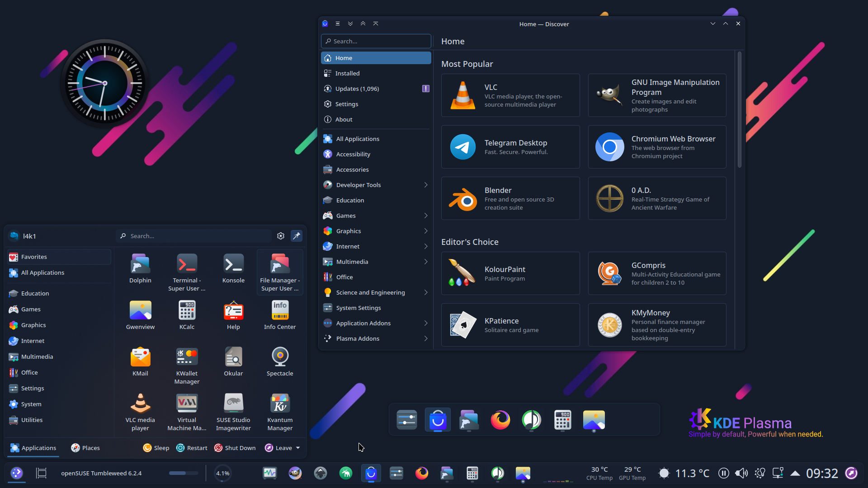Click CPU usage 4.1% circular gauge

click(222, 473)
